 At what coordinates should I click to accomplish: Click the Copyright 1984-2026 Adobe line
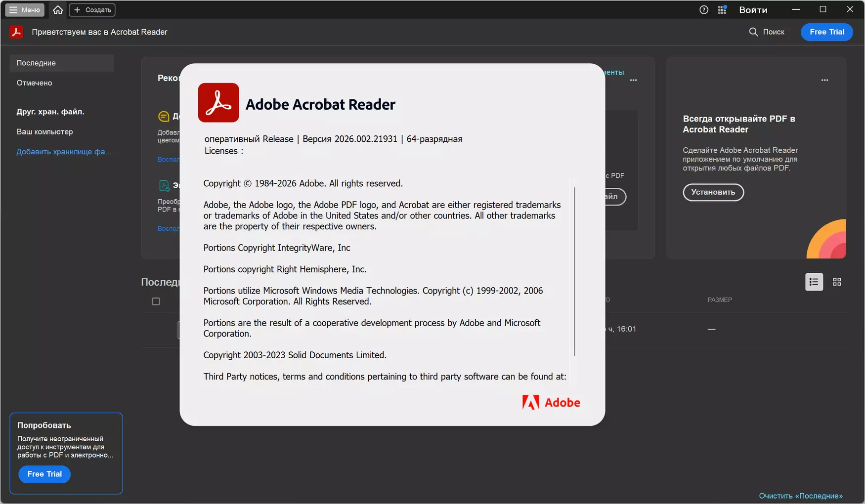coord(303,184)
